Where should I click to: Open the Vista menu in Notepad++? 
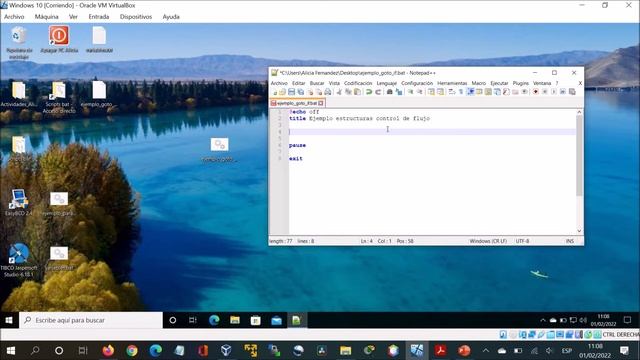334,83
